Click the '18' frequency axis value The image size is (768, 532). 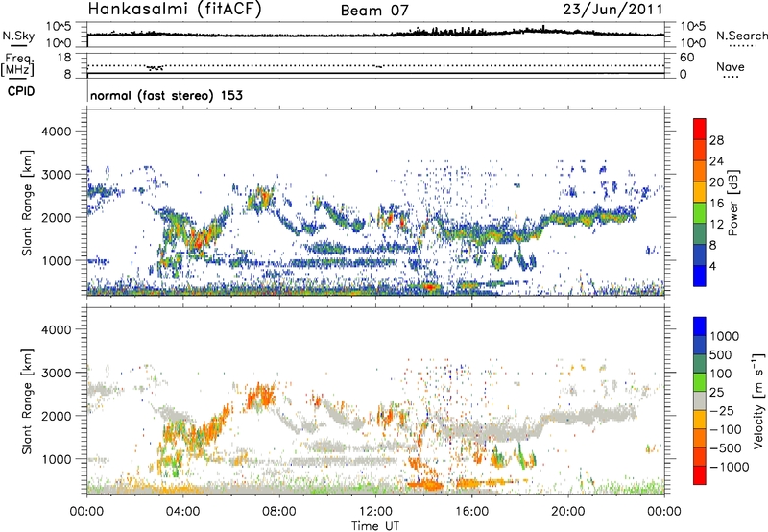[x=64, y=58]
